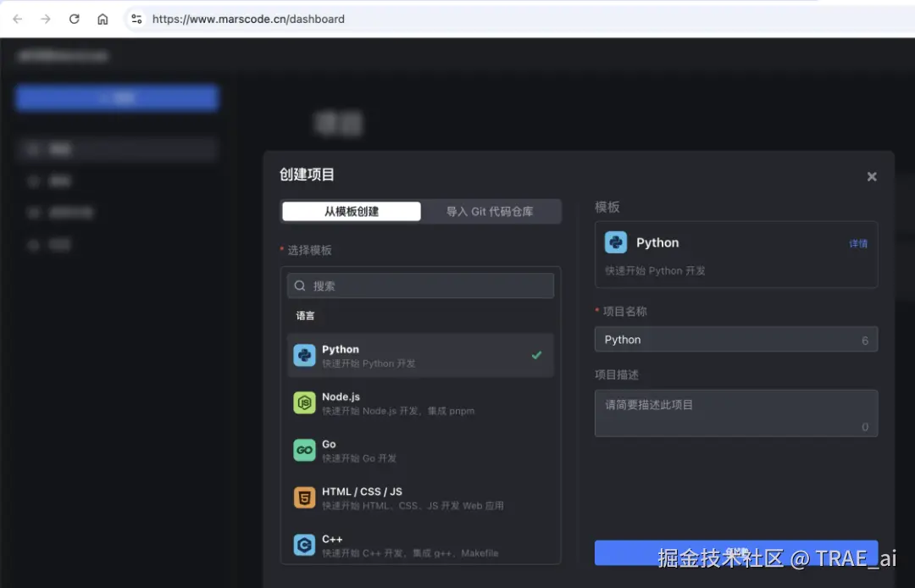Toggle the green checkmark on Python template

tap(535, 356)
